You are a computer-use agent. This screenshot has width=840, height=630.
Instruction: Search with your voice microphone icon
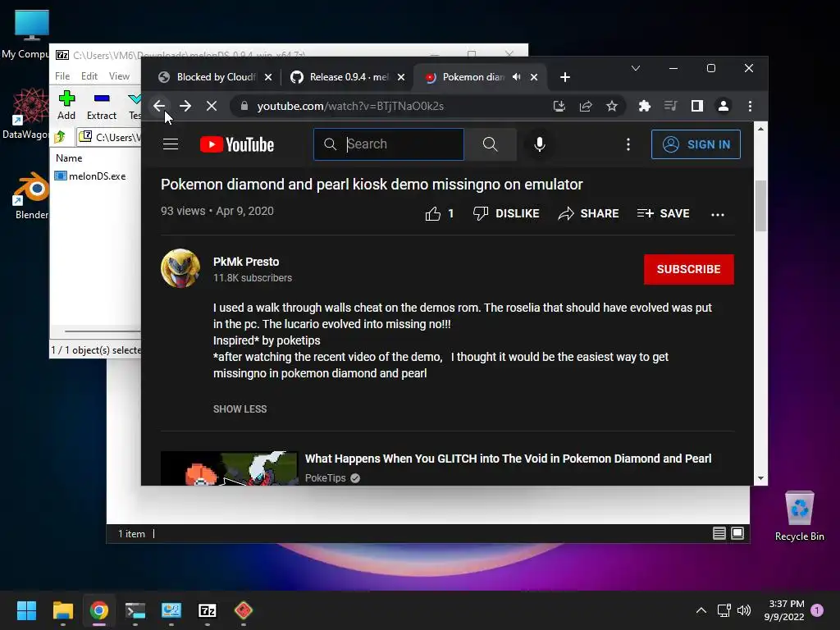(x=540, y=144)
